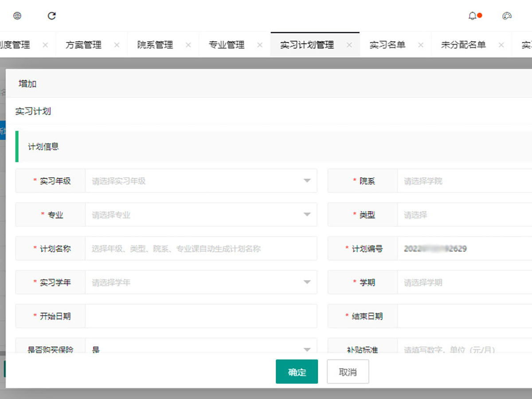Close the 实习计划管理 tab

[x=349, y=45]
